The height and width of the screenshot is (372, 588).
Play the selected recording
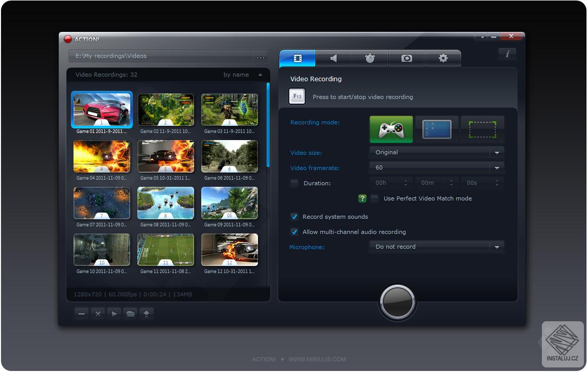[x=114, y=314]
